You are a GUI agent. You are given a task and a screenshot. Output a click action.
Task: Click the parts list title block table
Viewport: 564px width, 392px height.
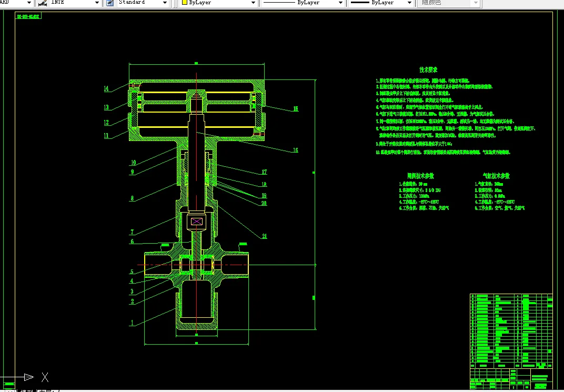[x=511, y=341]
